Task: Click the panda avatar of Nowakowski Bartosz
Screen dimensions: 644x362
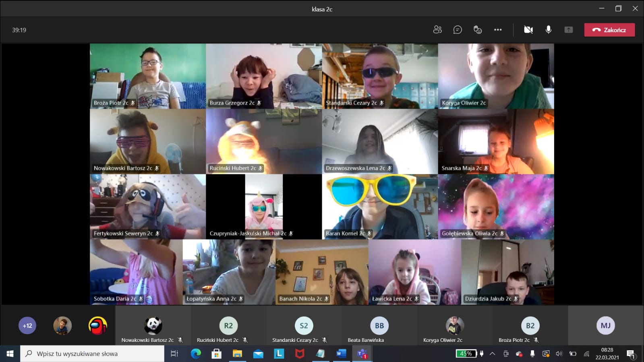Action: coord(153,325)
